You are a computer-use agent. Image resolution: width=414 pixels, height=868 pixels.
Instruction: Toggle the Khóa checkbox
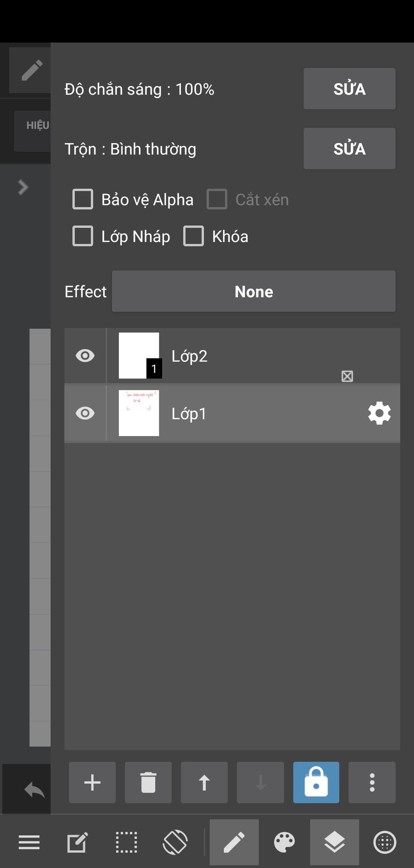(x=194, y=236)
